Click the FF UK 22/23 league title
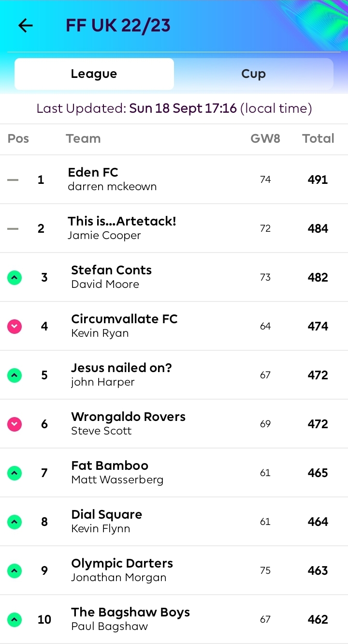348x644 pixels. pyautogui.click(x=118, y=26)
